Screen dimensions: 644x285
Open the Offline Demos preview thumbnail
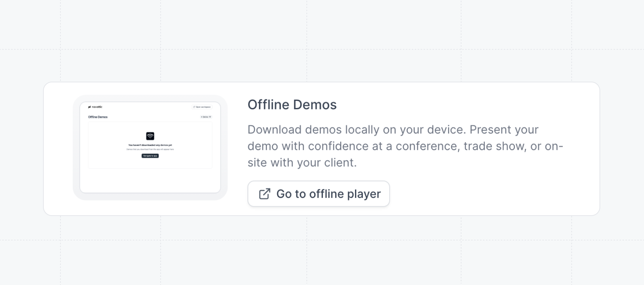coord(150,148)
